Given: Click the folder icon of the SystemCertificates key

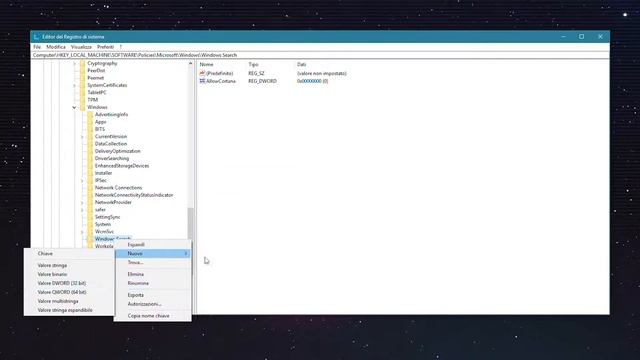Looking at the screenshot, I should tap(83, 85).
